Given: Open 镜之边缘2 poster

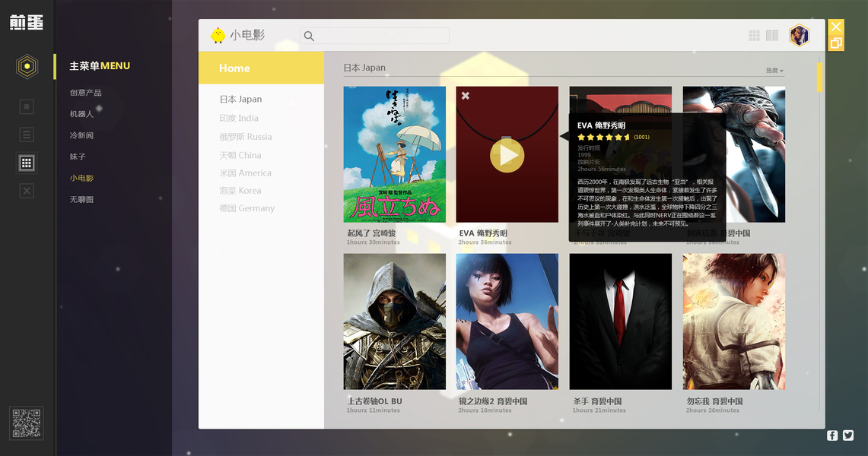Looking at the screenshot, I should [x=507, y=321].
